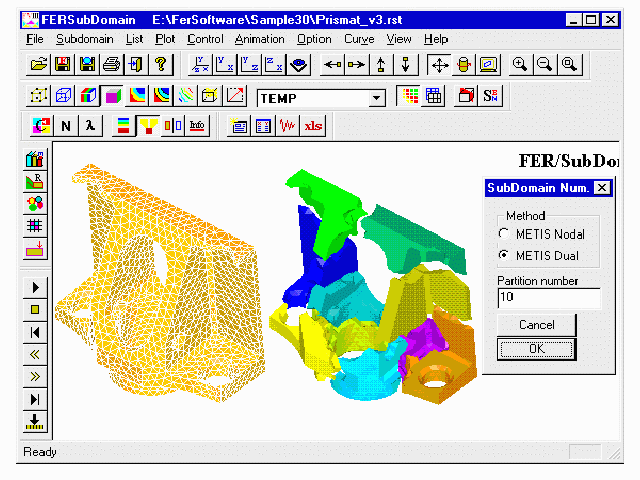Click the colored balls icon in sidebar
640x480 pixels.
coord(35,204)
